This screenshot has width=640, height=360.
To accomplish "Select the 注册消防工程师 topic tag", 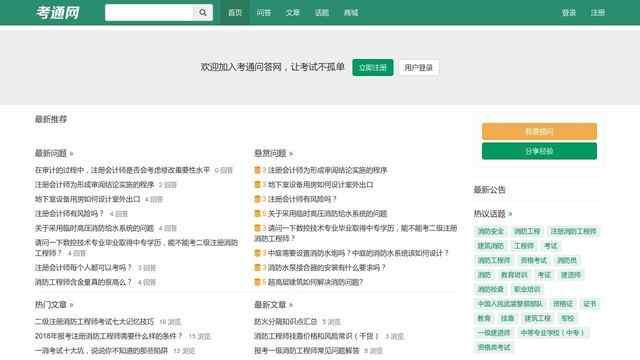I will point(573,231).
